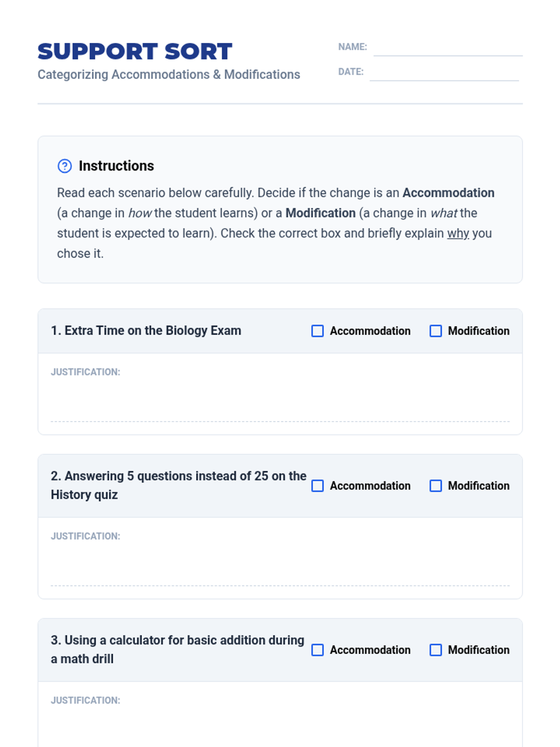The width and height of the screenshot is (560, 747).
Task: Click the question mark icon beside Instructions
Action: [64, 166]
